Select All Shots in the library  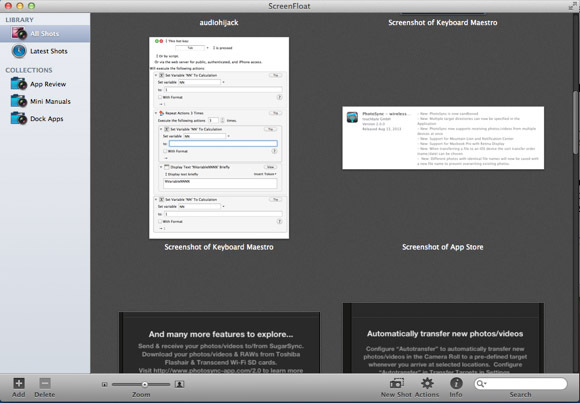pos(45,34)
